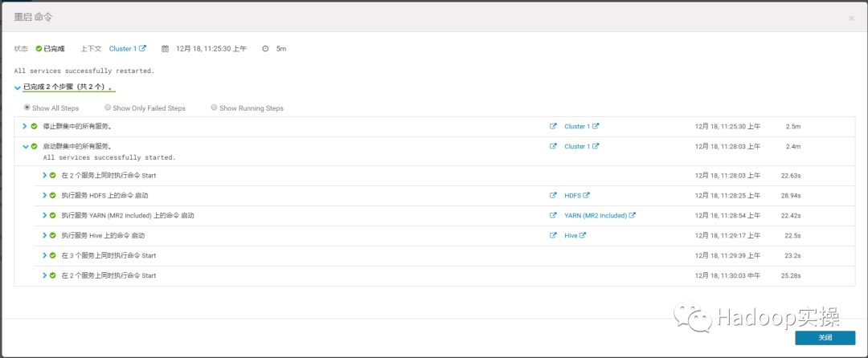The height and width of the screenshot is (358, 868).
Task: Close the restart command dialog with X
Action: pyautogui.click(x=851, y=18)
